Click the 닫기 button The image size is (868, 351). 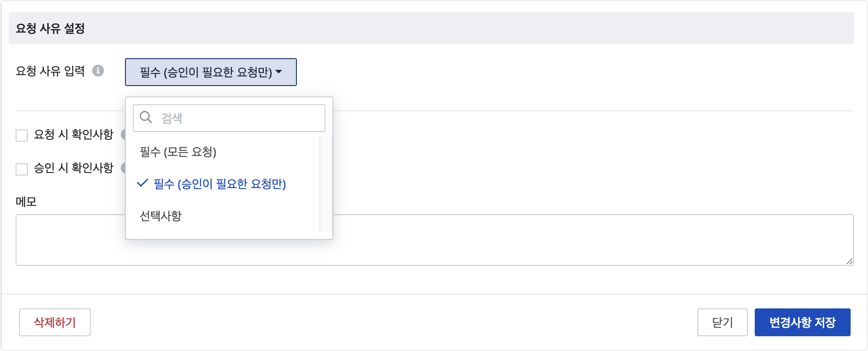click(722, 322)
